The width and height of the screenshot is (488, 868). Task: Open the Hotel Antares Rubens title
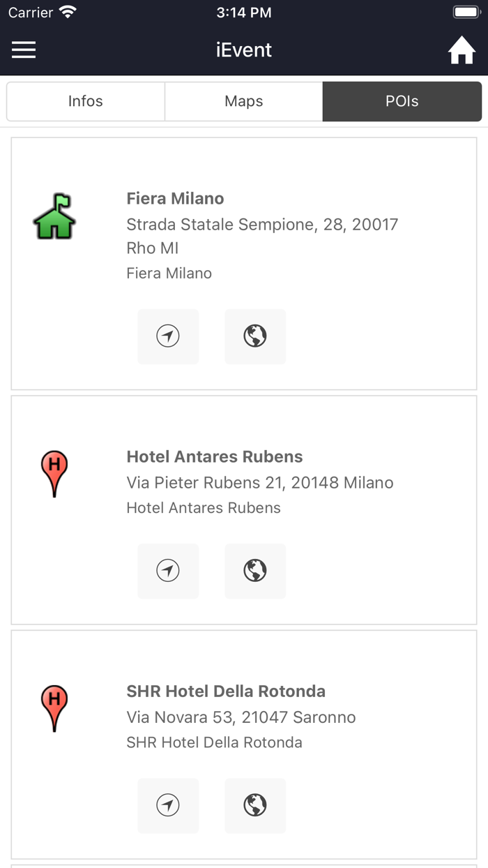215,457
